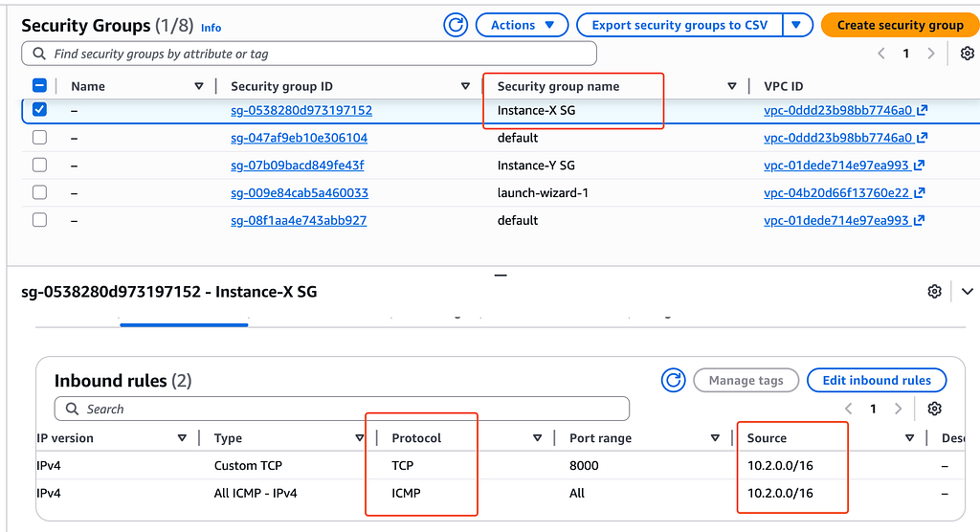The image size is (980, 532).
Task: Click the inbound rules Search field
Action: click(x=342, y=409)
